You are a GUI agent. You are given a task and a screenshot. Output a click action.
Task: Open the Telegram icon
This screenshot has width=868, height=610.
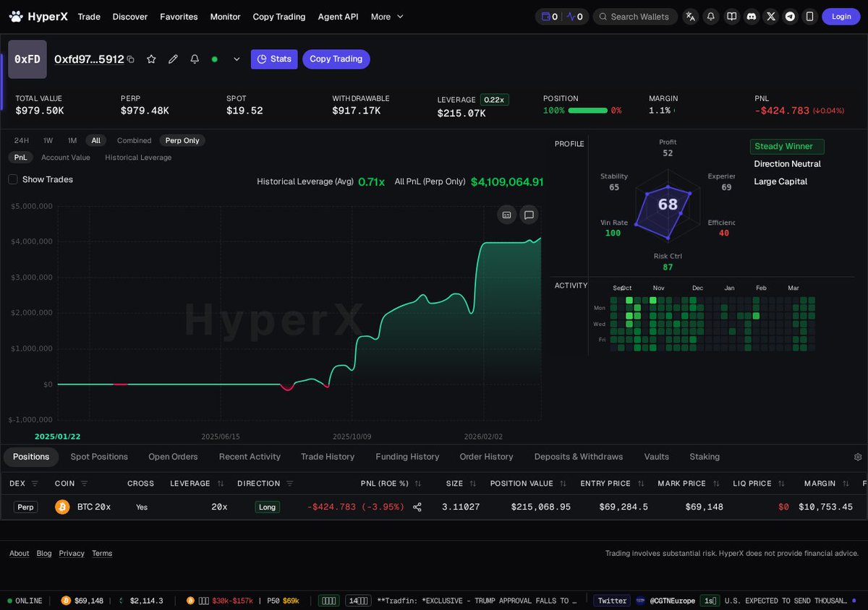pos(791,17)
